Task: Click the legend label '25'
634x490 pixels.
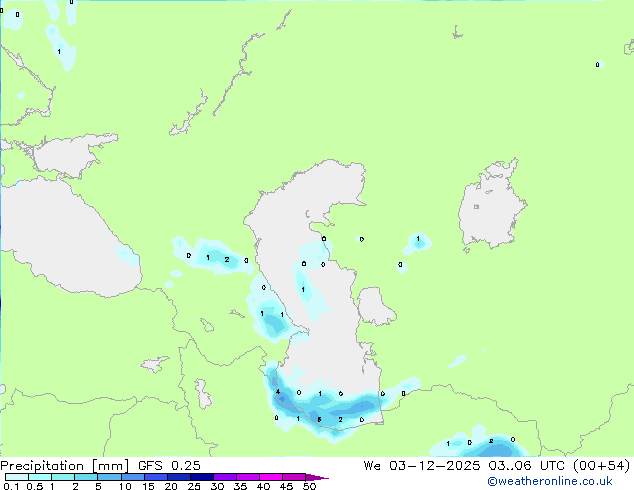Action: [194, 486]
